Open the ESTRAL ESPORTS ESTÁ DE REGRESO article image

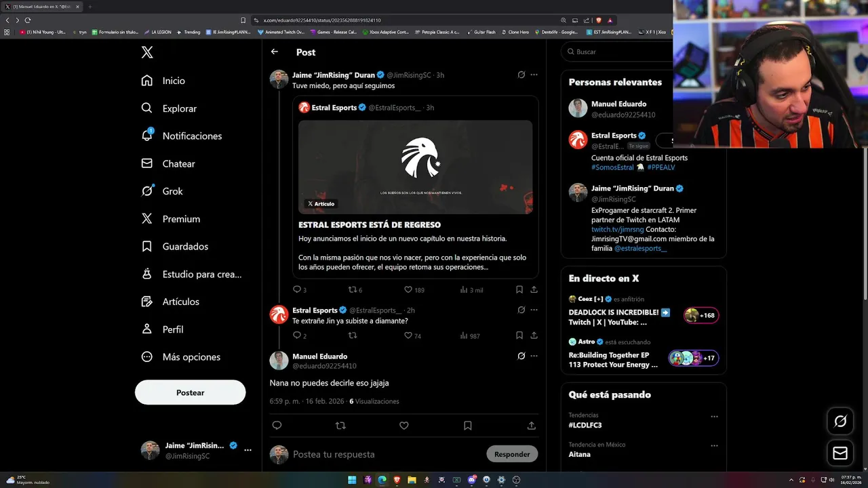(415, 167)
